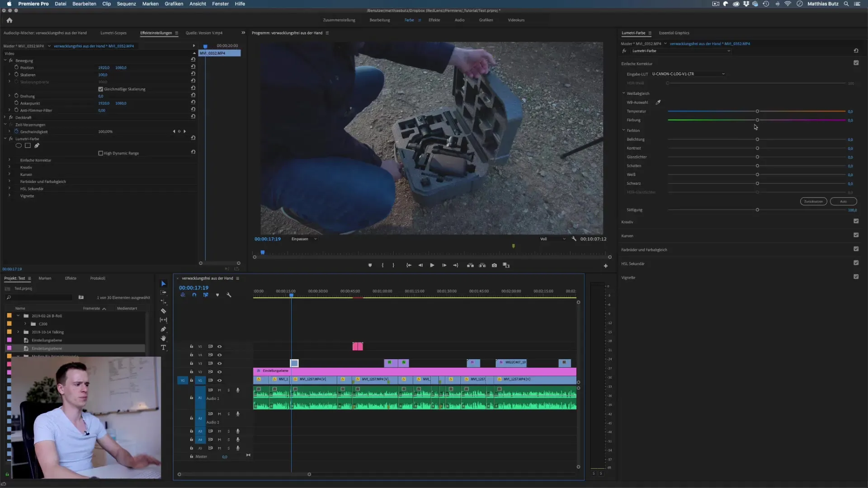Collapse the Farbton section
Viewport: 868px width, 488px height.
click(624, 130)
